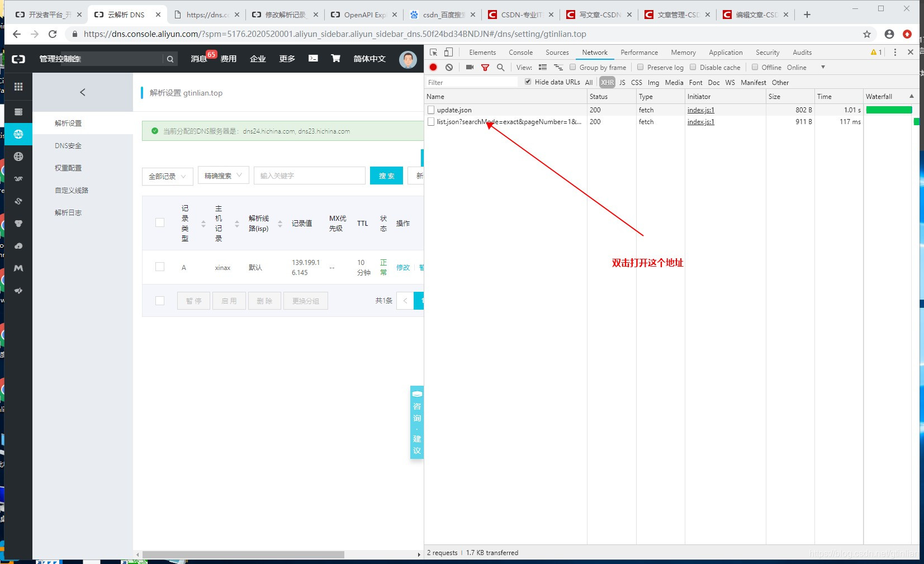Open the Application tab

726,52
